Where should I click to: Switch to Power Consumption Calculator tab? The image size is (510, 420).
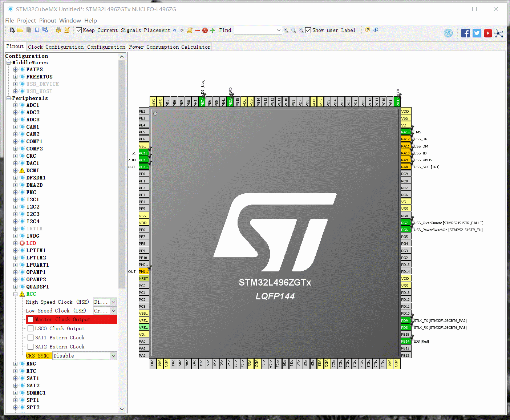pos(170,47)
